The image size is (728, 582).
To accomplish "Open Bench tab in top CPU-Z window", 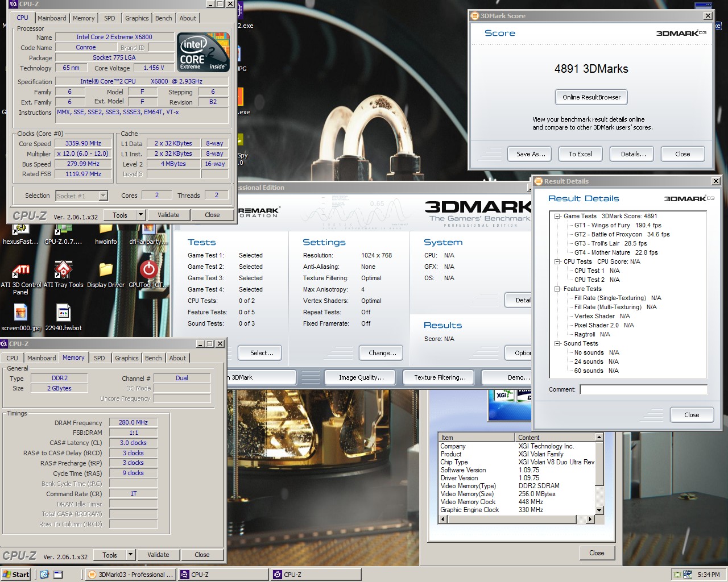I will click(x=163, y=18).
